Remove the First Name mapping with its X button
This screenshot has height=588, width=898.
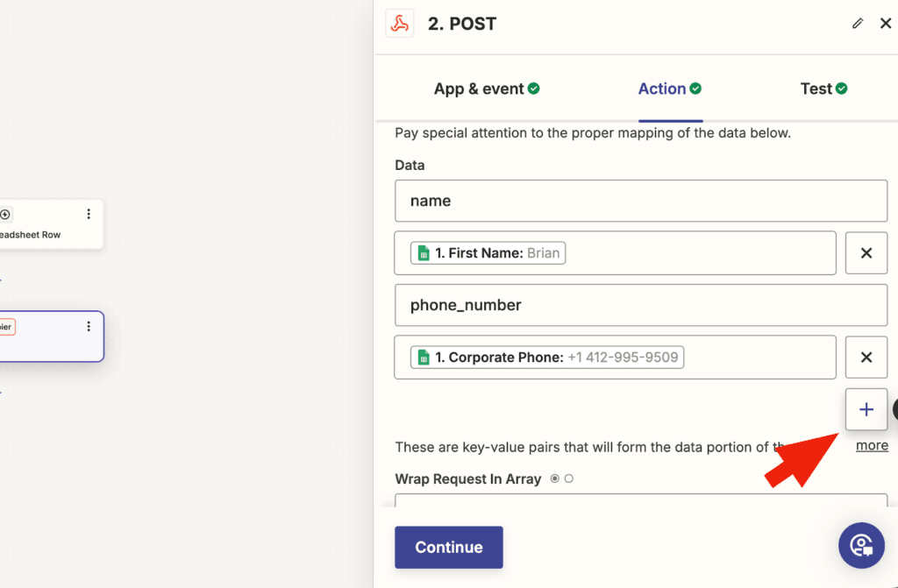pyautogui.click(x=866, y=252)
